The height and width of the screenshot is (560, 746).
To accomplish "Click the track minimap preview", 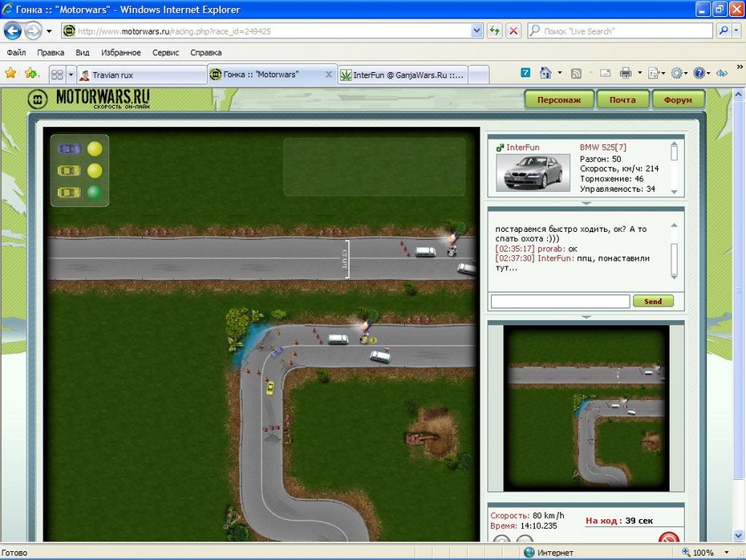I will (x=586, y=408).
